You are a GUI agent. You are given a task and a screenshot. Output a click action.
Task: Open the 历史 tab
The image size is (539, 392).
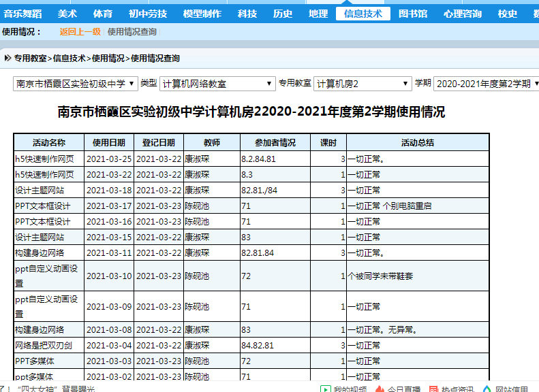click(283, 14)
